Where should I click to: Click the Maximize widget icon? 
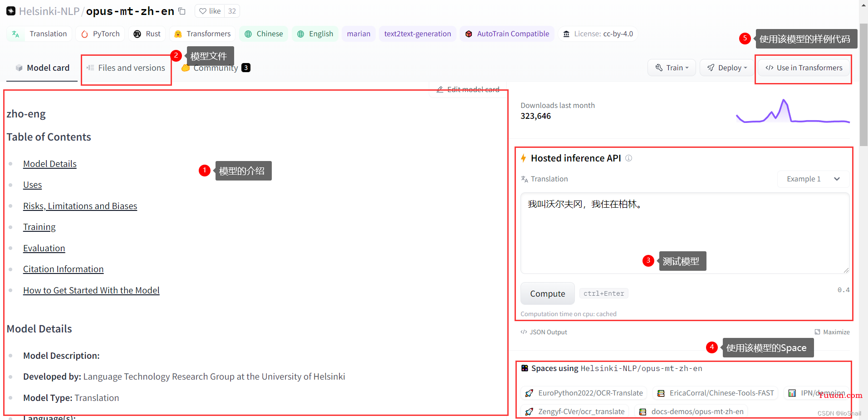coord(817,332)
